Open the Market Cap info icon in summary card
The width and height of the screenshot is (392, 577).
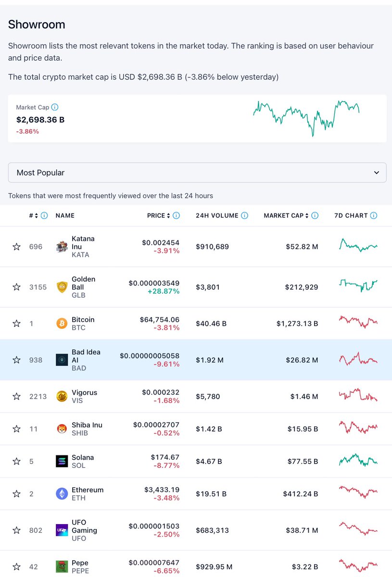click(55, 107)
